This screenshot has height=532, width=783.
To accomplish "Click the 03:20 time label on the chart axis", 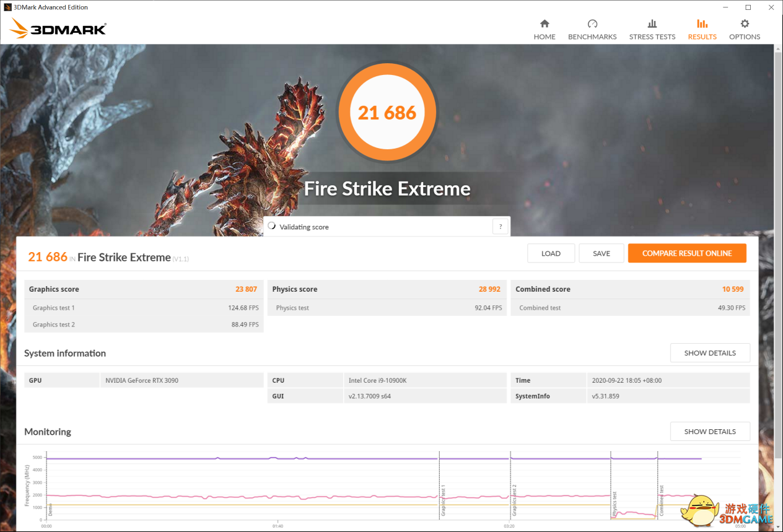I will tap(509, 526).
